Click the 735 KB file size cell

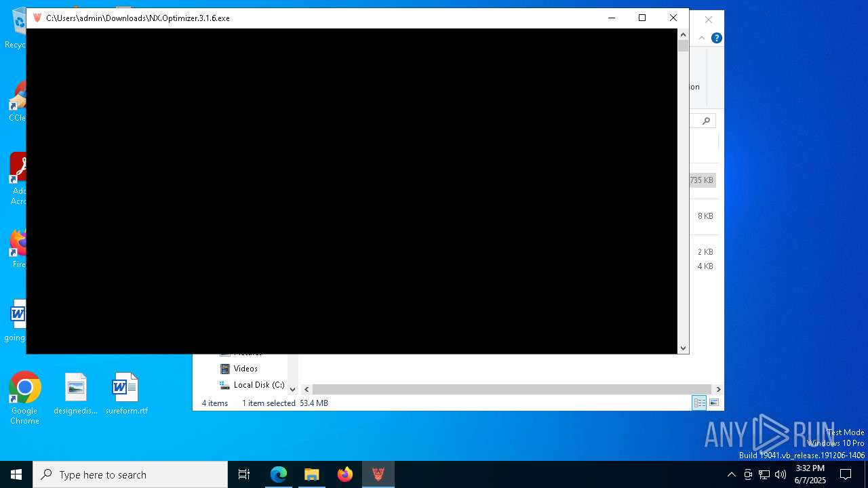coord(702,180)
